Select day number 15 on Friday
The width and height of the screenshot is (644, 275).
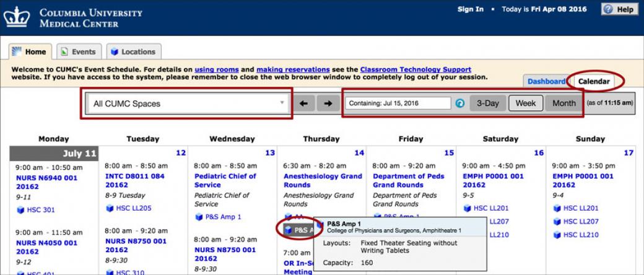point(450,153)
